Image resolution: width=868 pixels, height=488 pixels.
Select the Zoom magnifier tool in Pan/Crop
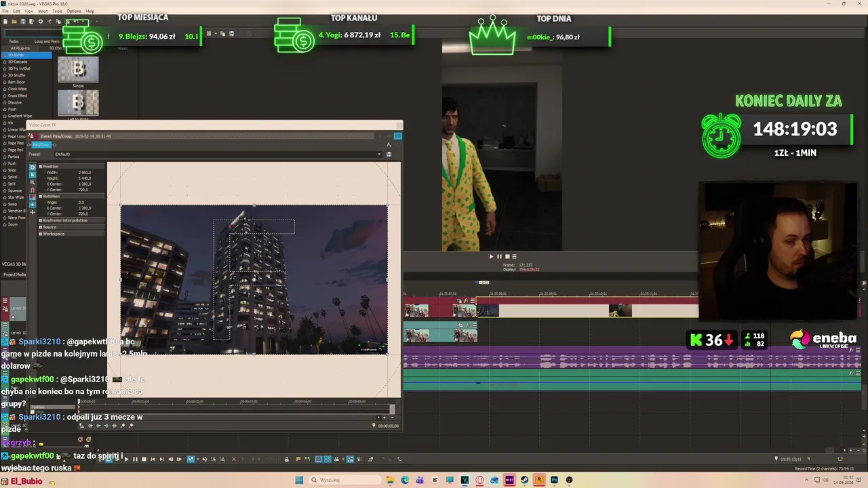33,182
